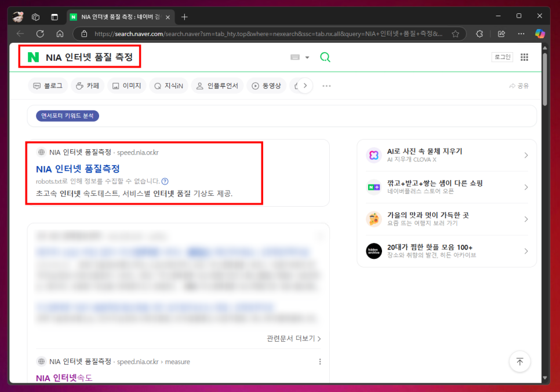Open the NIA 인터넷 품질측정 title link
The width and height of the screenshot is (560, 392).
[78, 168]
